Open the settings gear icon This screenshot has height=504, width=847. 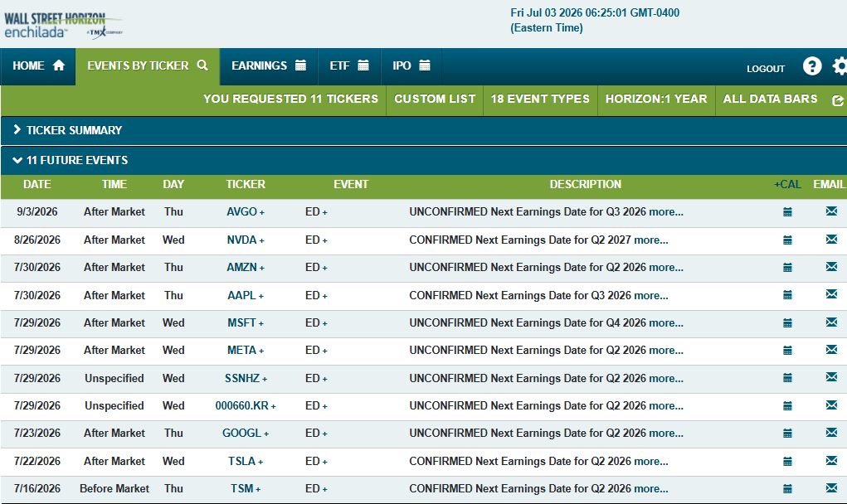(x=840, y=66)
